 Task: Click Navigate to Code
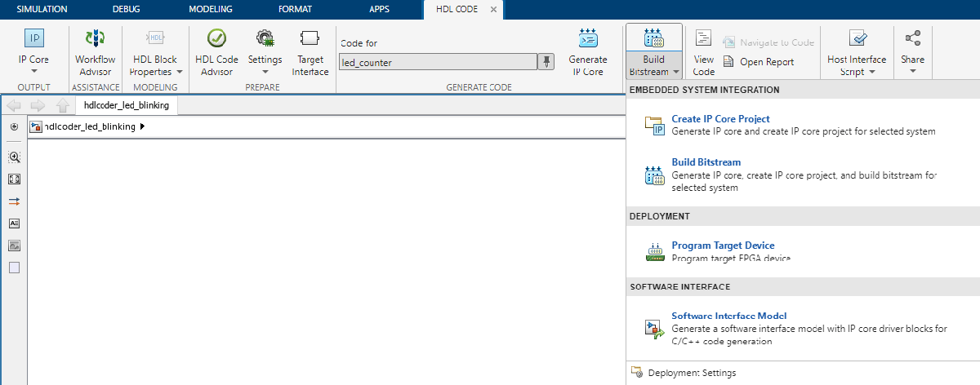coord(768,42)
